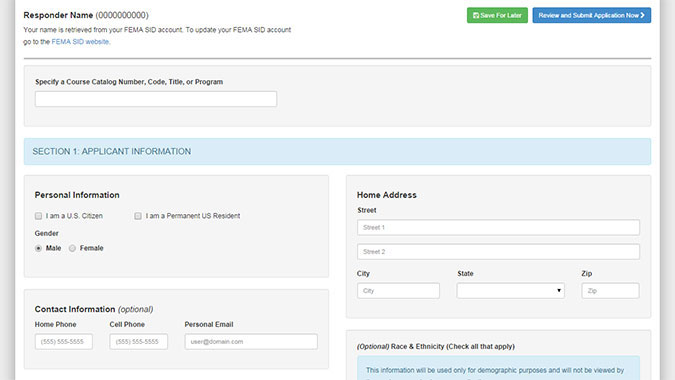Click the Personal Information heading
This screenshot has width=675, height=380.
[77, 195]
